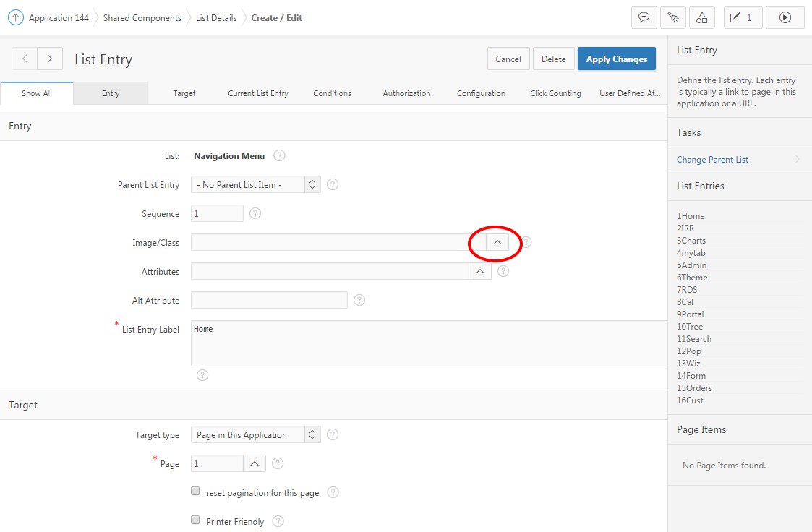Open Image/Class popup list arrow
The image size is (812, 532).
[497, 243]
